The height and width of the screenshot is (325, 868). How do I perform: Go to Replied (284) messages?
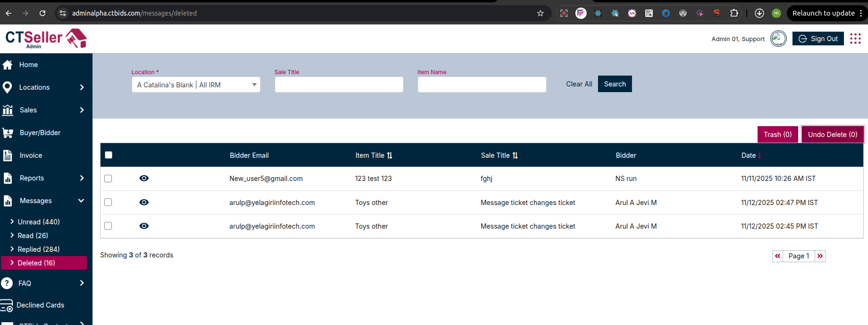[x=39, y=249]
